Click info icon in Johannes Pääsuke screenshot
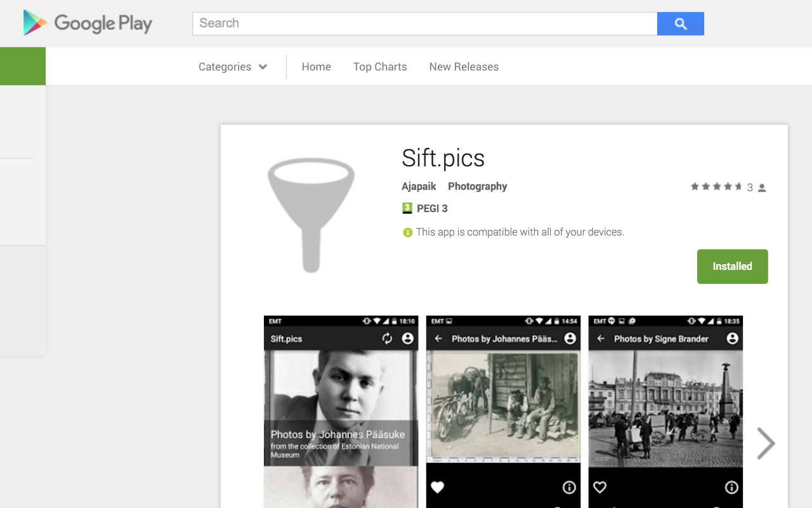Screen dimensions: 812x508 point(569,487)
